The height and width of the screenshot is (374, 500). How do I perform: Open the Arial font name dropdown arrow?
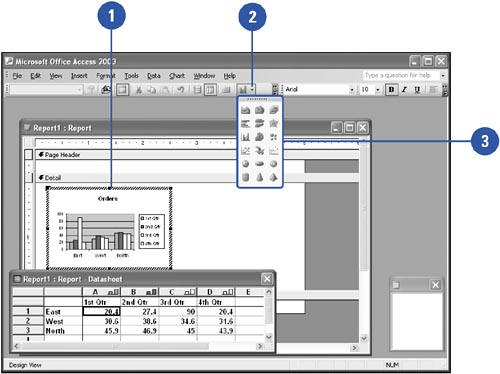tap(352, 89)
